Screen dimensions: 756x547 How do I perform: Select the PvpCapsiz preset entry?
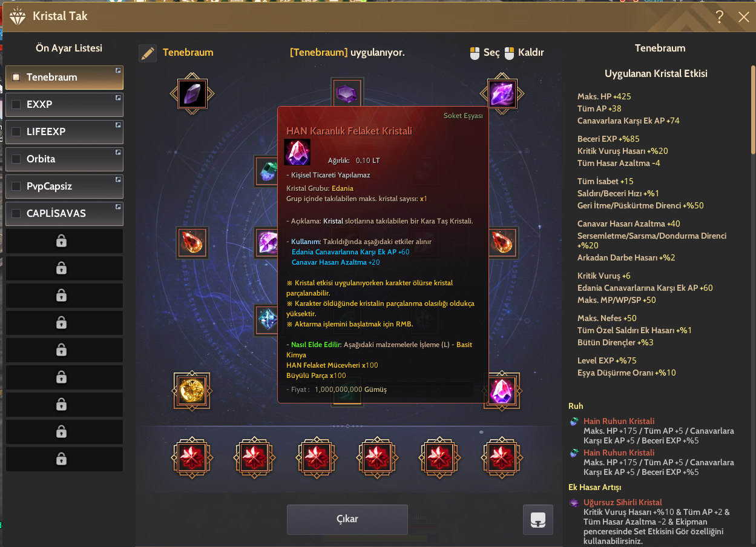coord(64,187)
